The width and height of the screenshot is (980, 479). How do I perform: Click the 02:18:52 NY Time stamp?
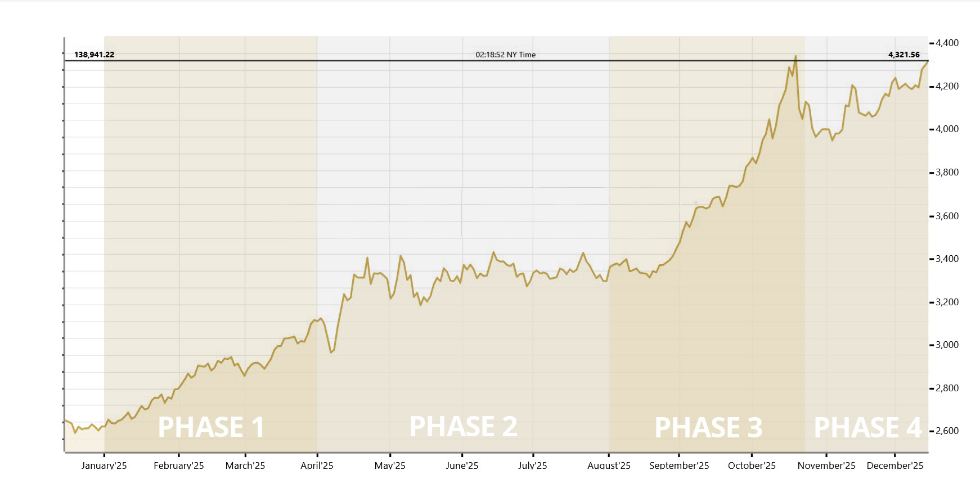tap(505, 55)
